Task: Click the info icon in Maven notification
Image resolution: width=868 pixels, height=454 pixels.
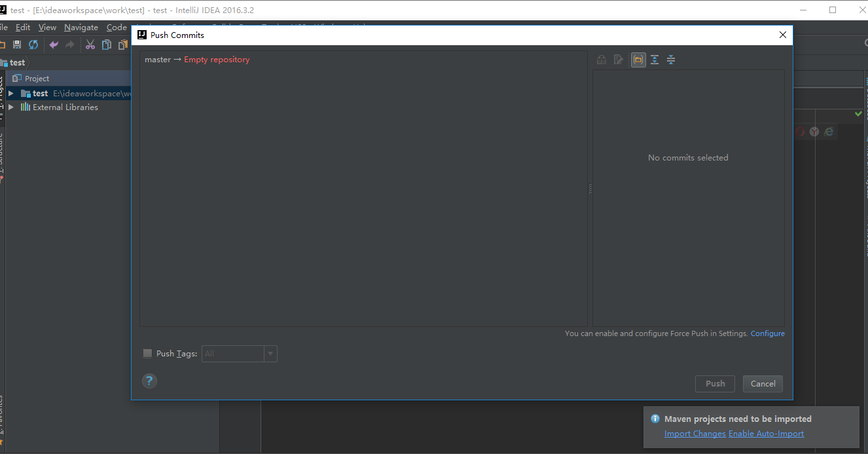Action: (x=655, y=419)
